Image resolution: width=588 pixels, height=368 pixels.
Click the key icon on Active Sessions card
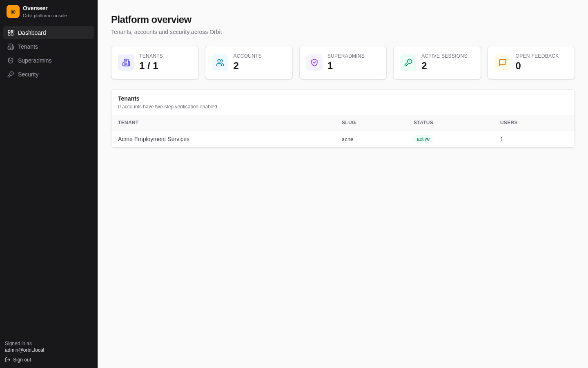pos(408,63)
